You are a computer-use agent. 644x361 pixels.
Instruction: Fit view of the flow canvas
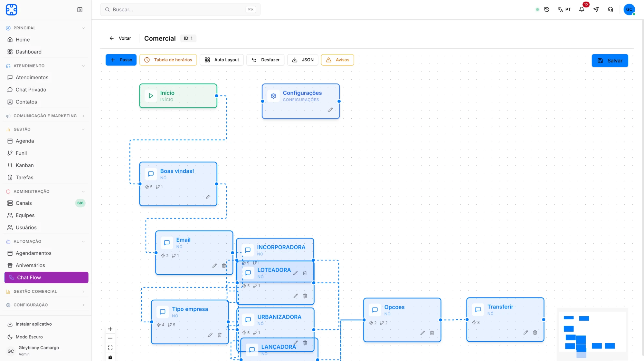(110, 347)
